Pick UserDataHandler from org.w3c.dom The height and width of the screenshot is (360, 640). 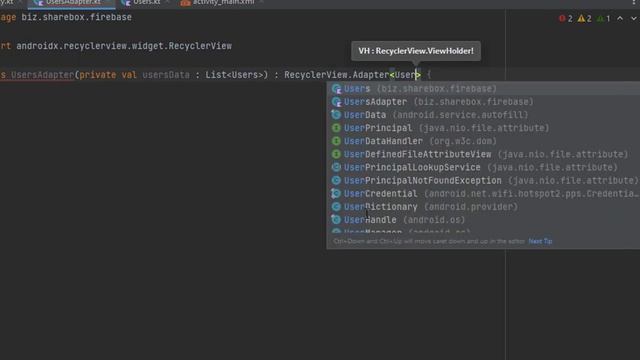click(x=483, y=141)
